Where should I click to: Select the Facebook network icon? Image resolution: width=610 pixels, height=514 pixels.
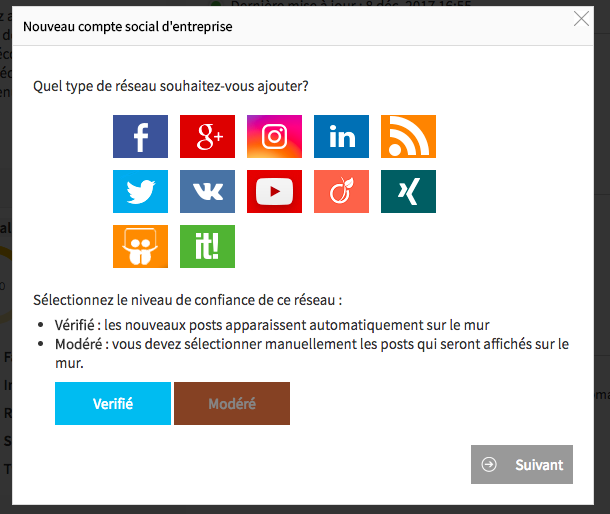[140, 137]
